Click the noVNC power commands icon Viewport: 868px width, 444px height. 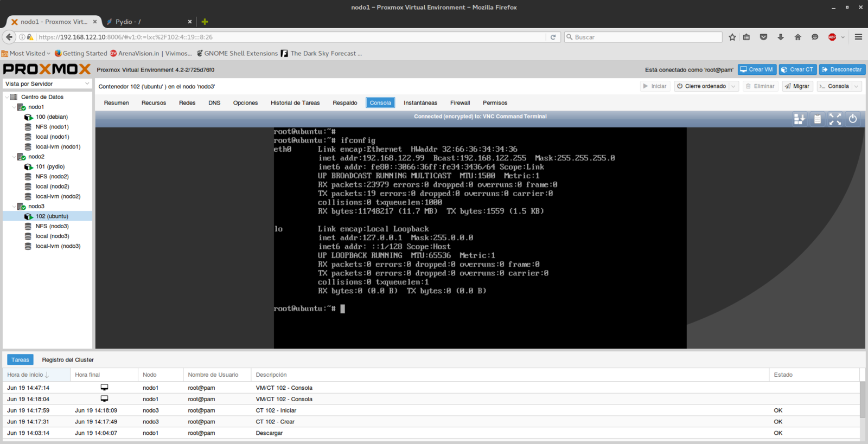click(x=853, y=119)
